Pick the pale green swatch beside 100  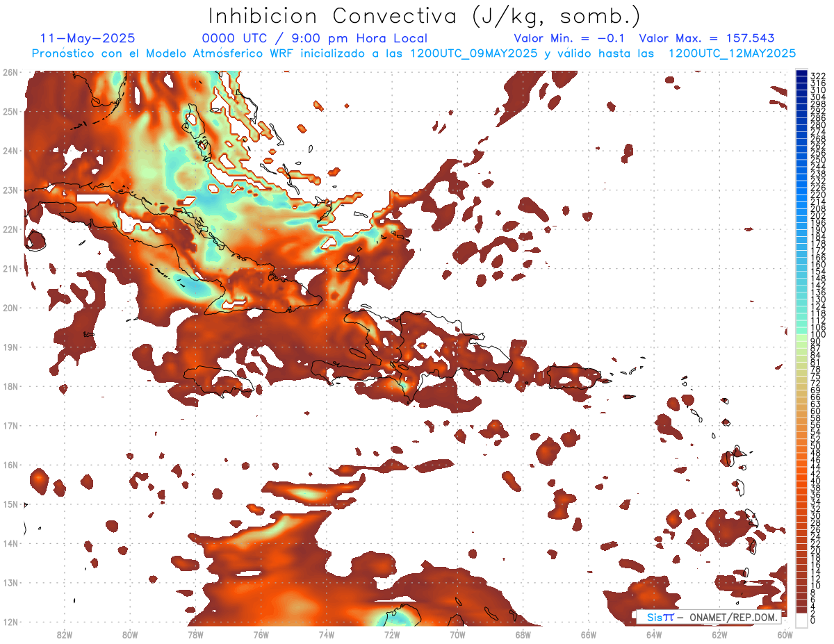pos(801,338)
